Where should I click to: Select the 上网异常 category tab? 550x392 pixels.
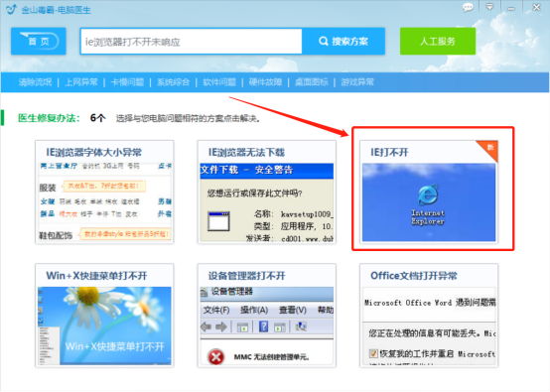click(x=81, y=82)
